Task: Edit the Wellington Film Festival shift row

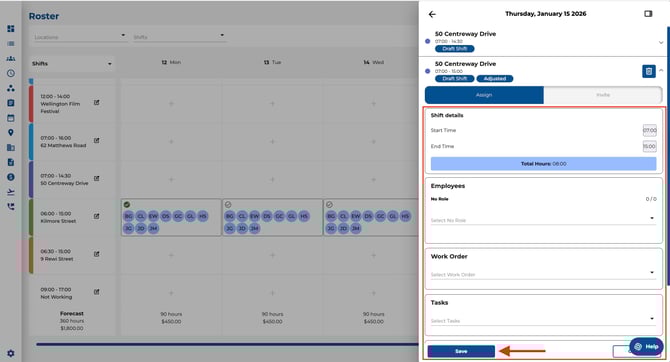Action: point(97,103)
